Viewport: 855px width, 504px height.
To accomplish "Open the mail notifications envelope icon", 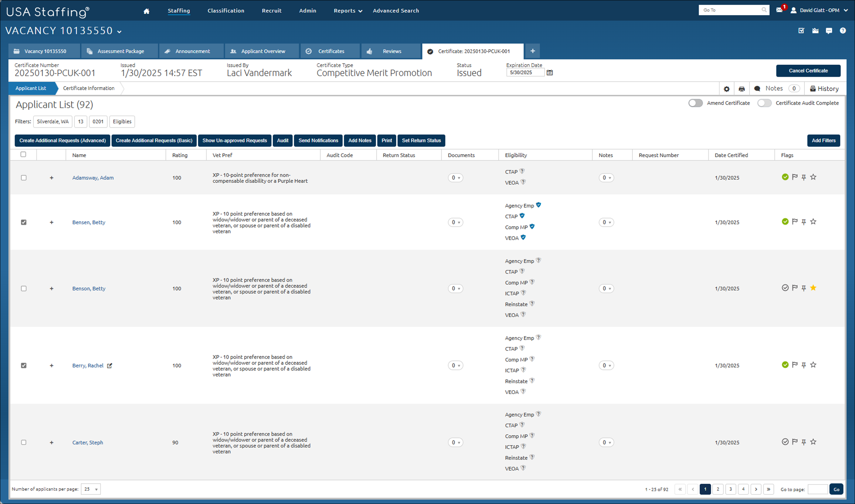I will 779,10.
